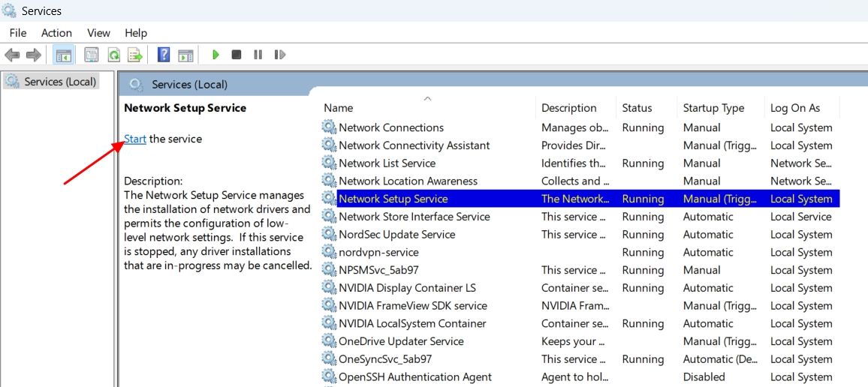Viewport: 868px width, 387px height.
Task: Select NVIDIA LocalSystem Container service
Action: tap(580, 323)
